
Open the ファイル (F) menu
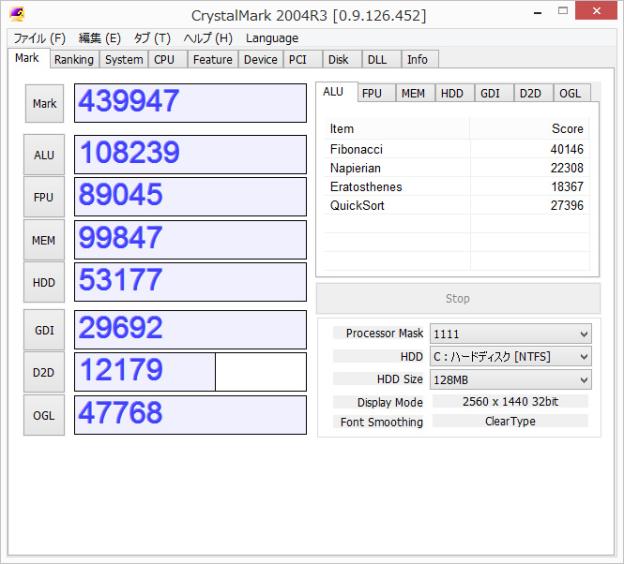[39, 38]
